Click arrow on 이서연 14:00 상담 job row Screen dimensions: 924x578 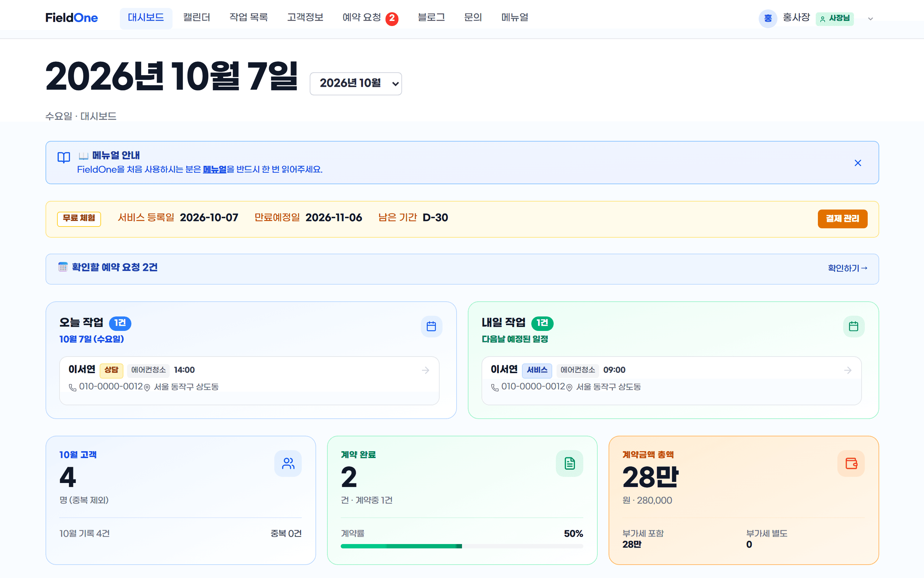click(425, 370)
